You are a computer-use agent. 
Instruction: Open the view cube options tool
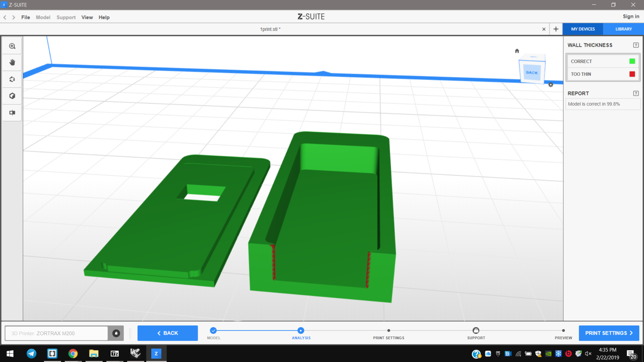coord(12,96)
